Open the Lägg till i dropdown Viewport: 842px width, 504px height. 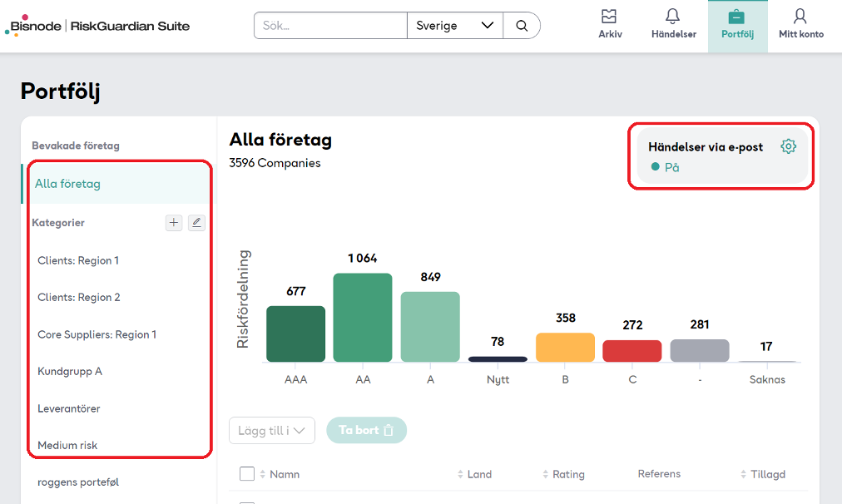(272, 431)
